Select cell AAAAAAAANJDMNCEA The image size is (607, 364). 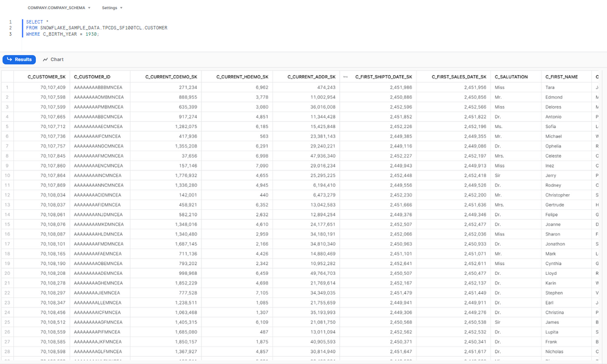point(98,215)
